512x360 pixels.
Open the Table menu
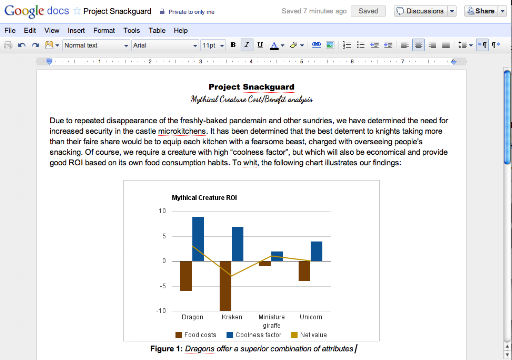[x=157, y=31]
